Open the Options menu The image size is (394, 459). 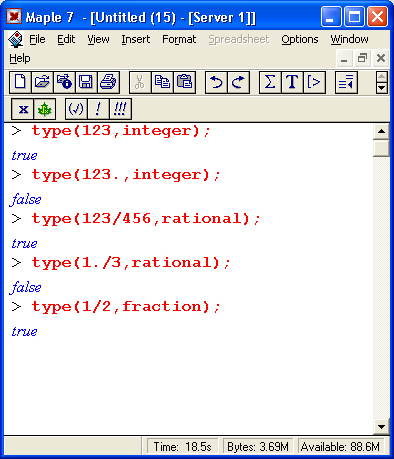(300, 39)
